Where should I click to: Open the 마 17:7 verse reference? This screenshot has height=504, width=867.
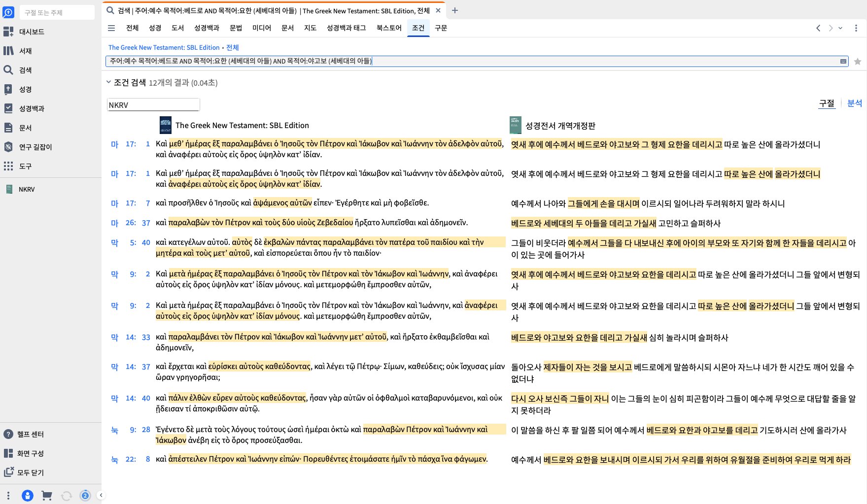pyautogui.click(x=130, y=203)
